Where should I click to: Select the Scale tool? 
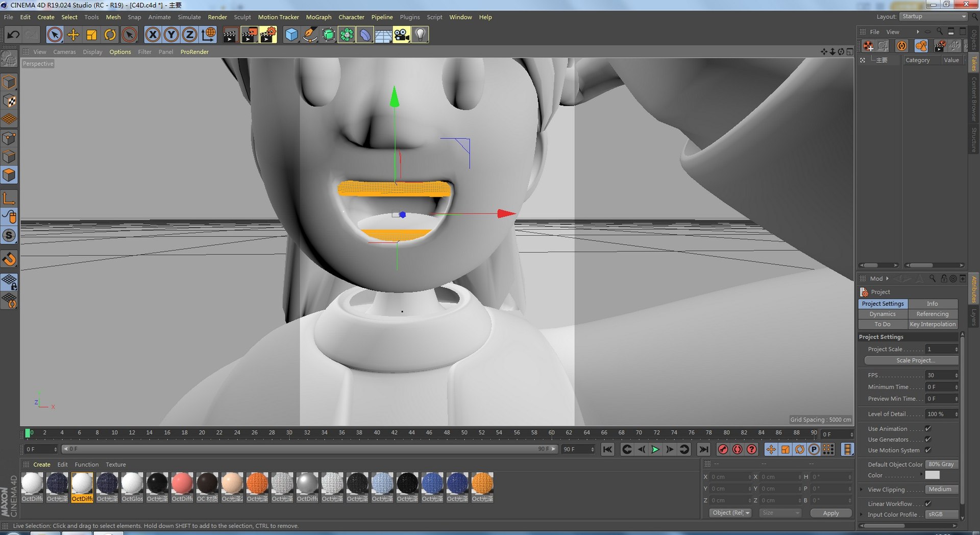92,35
